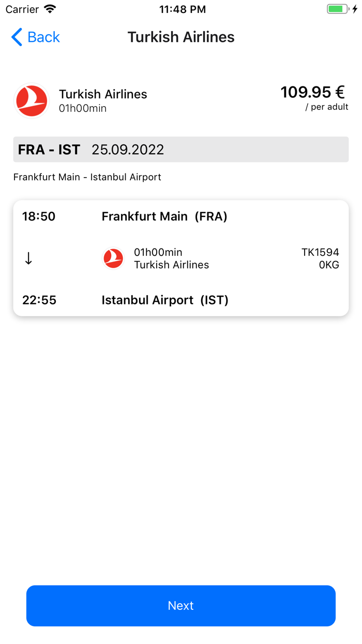Tap the large Turkish Airlines logo
The width and height of the screenshot is (362, 644).
tap(32, 100)
